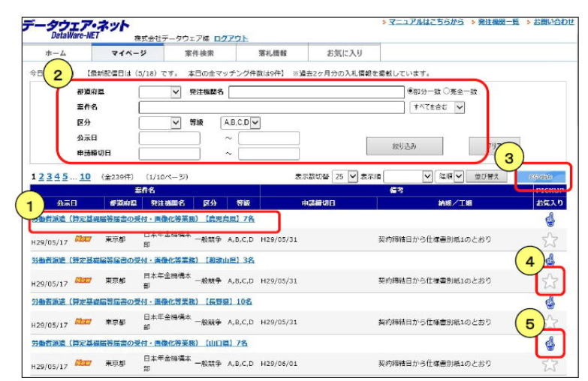This screenshot has height=381, width=588.
Task: Open the 等級 A,B,C,D dropdown
Action: coord(241,122)
